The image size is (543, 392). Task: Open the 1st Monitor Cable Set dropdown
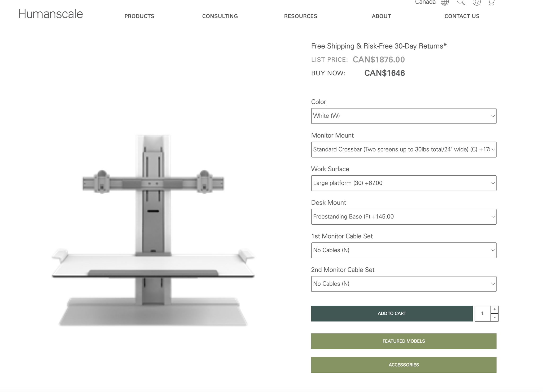click(x=404, y=250)
